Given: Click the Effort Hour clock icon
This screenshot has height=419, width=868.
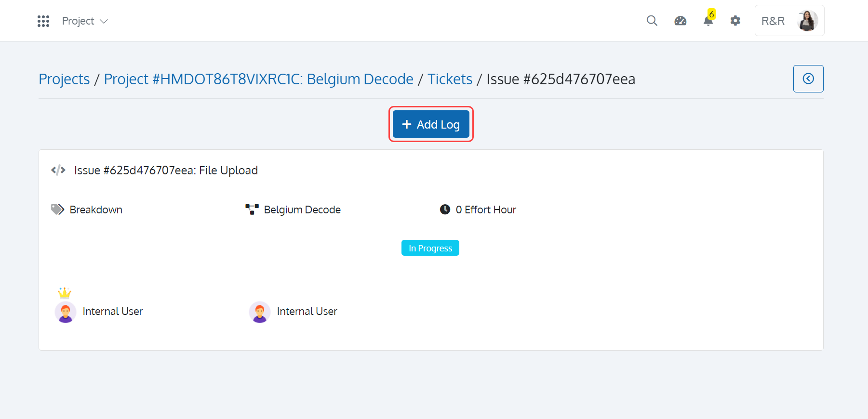Looking at the screenshot, I should click(445, 209).
